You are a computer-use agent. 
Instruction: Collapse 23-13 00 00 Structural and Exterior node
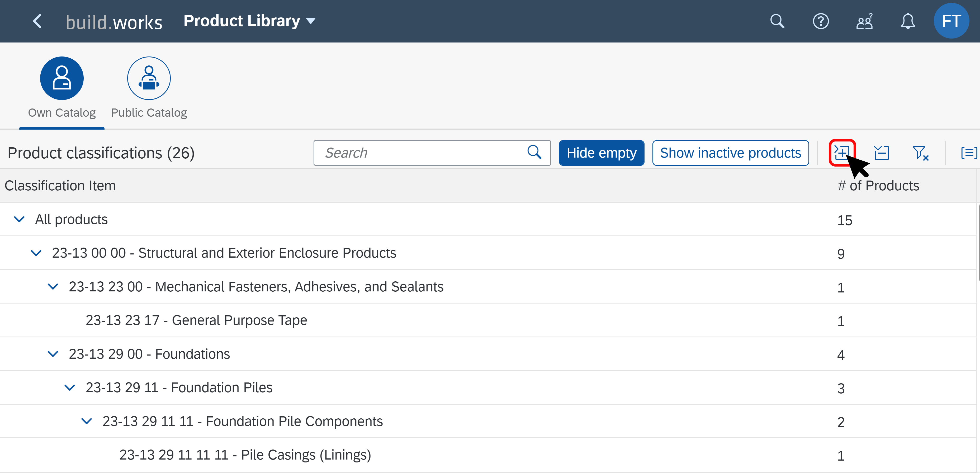point(36,253)
